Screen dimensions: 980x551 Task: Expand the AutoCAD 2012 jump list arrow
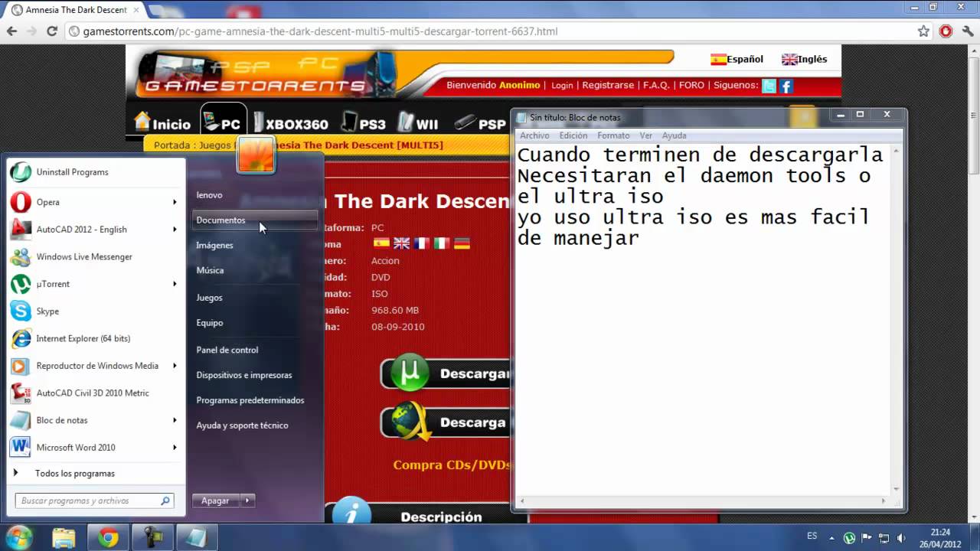click(x=175, y=230)
